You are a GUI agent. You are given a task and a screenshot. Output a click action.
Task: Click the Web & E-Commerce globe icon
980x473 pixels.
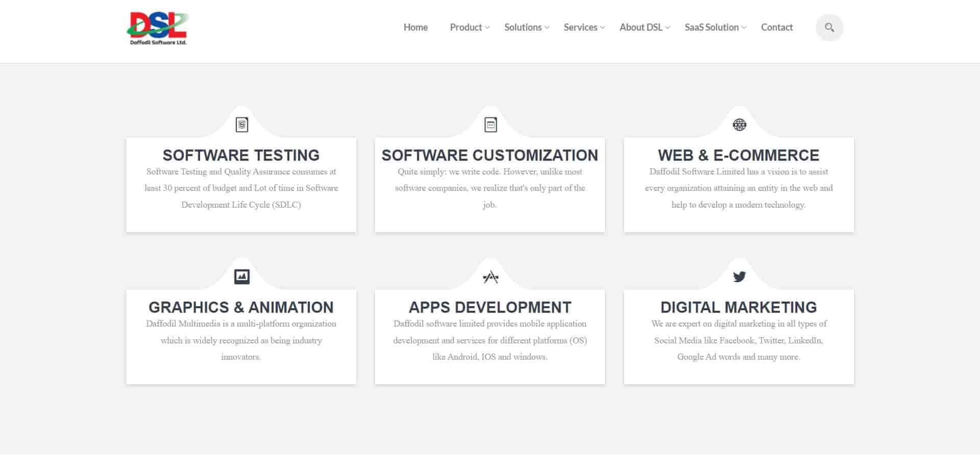point(739,125)
